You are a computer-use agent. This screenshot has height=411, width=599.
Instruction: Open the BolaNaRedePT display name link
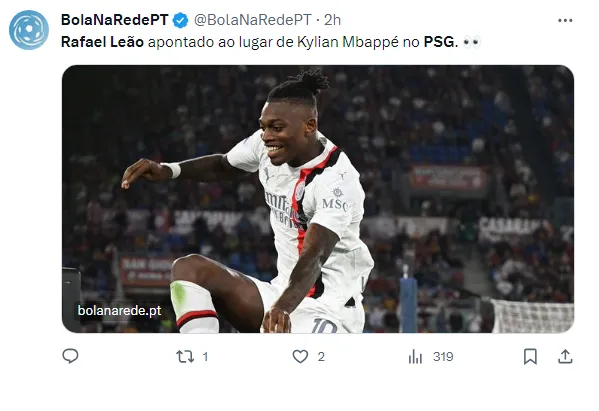pyautogui.click(x=115, y=20)
